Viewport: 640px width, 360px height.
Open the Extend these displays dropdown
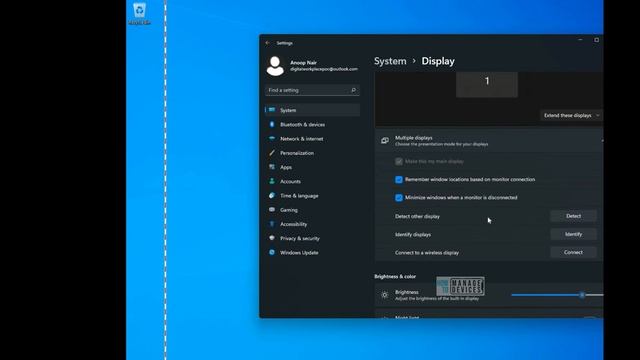click(x=571, y=116)
